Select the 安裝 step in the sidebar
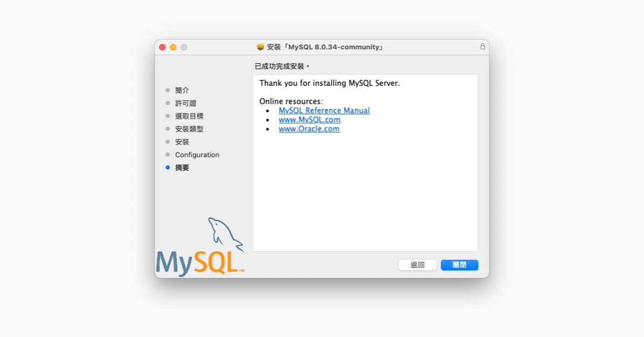The height and width of the screenshot is (337, 644). pyautogui.click(x=182, y=142)
